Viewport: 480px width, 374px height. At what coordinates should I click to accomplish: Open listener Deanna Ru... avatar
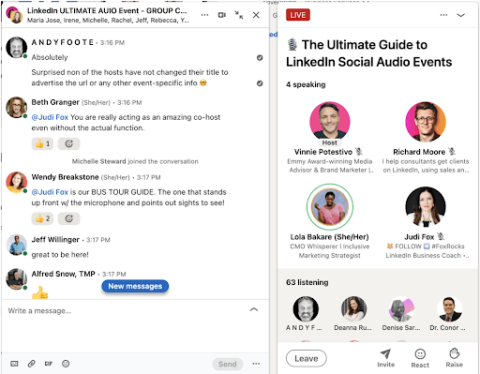[x=354, y=309]
